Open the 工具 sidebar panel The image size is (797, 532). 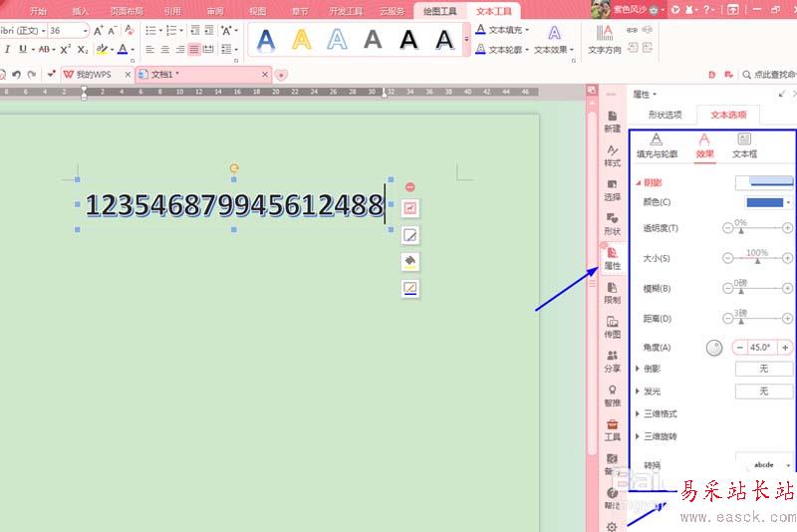click(612, 430)
